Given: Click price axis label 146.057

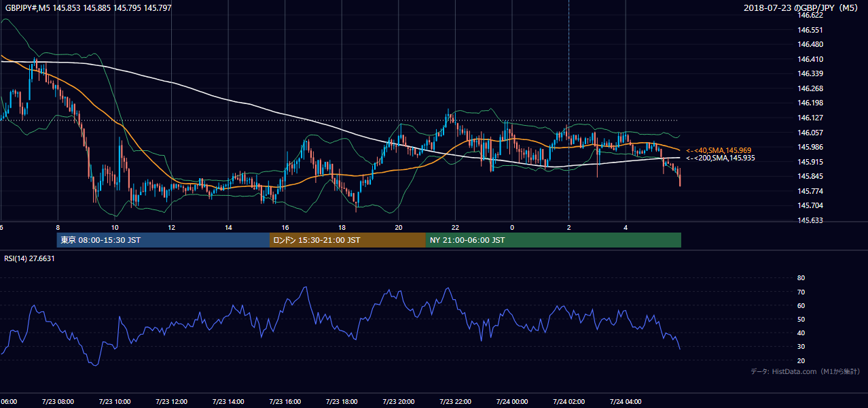Looking at the screenshot, I should (811, 133).
